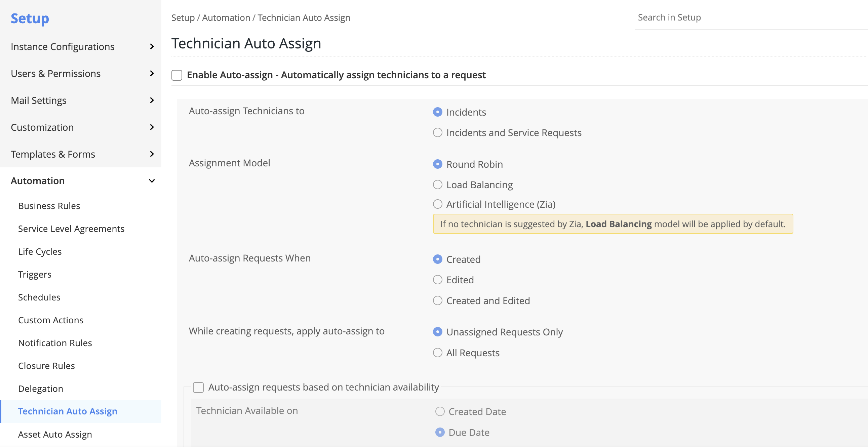Click the Search in Setup field

tap(708, 17)
